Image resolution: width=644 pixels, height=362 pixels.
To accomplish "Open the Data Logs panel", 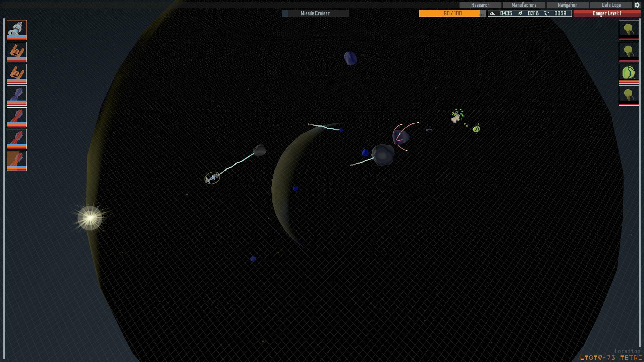I will tap(611, 5).
